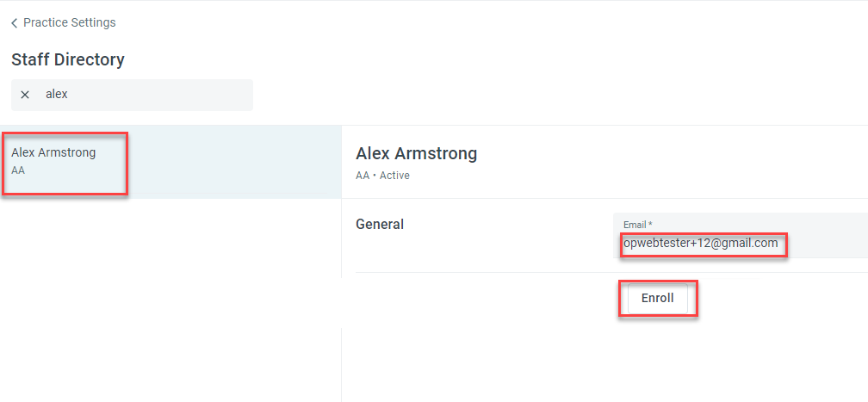Click the empty area below the staff list

(170, 301)
